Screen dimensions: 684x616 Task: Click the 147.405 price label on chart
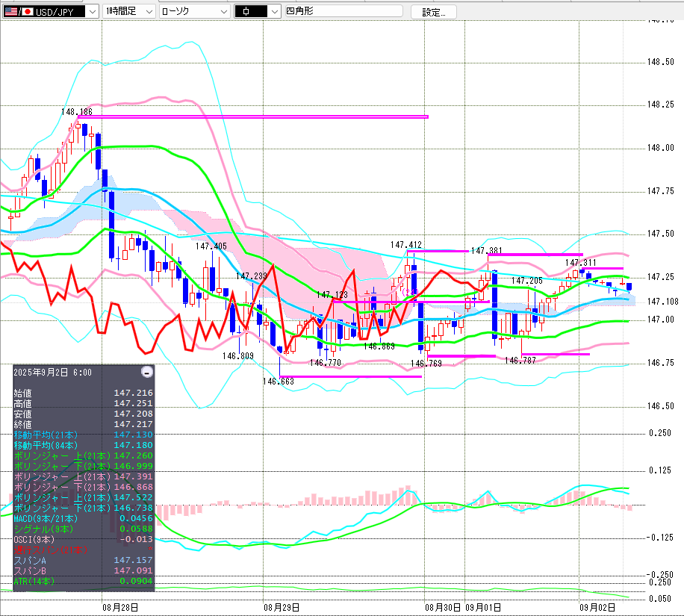(x=211, y=246)
